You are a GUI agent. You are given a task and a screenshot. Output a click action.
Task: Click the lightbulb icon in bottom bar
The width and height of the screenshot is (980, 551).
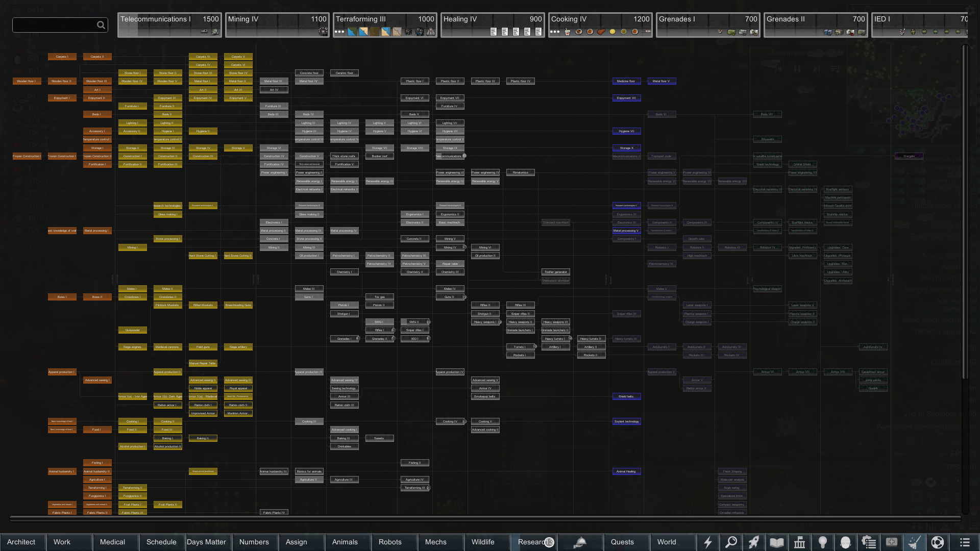pyautogui.click(x=823, y=542)
